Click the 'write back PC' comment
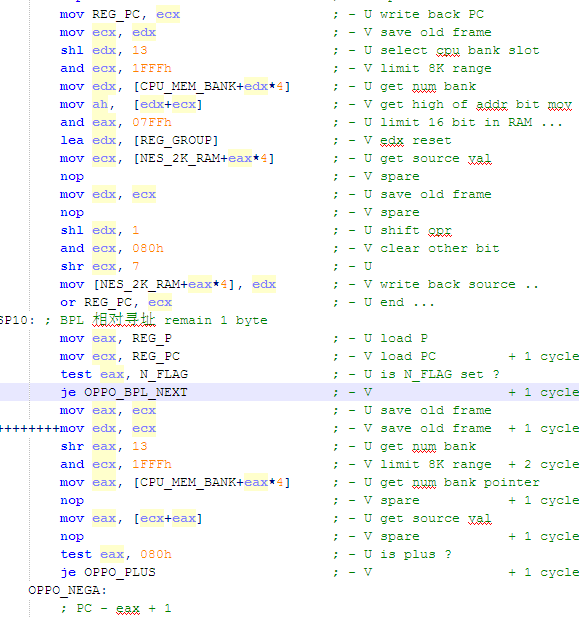This screenshot has height=618, width=579. [432, 15]
